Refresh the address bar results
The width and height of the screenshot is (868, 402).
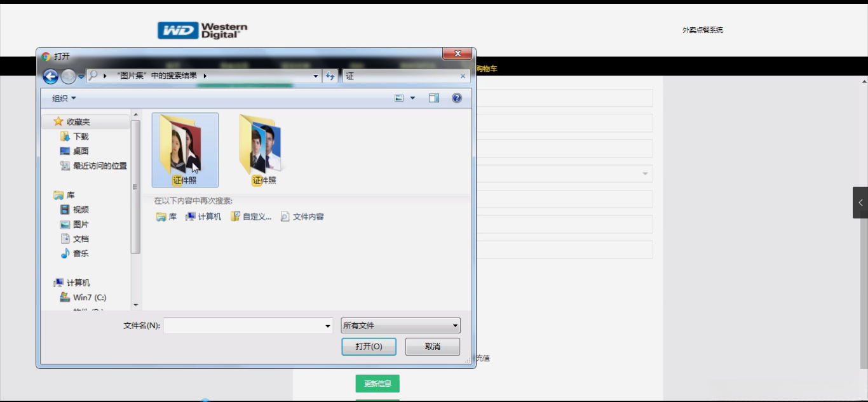coord(330,76)
